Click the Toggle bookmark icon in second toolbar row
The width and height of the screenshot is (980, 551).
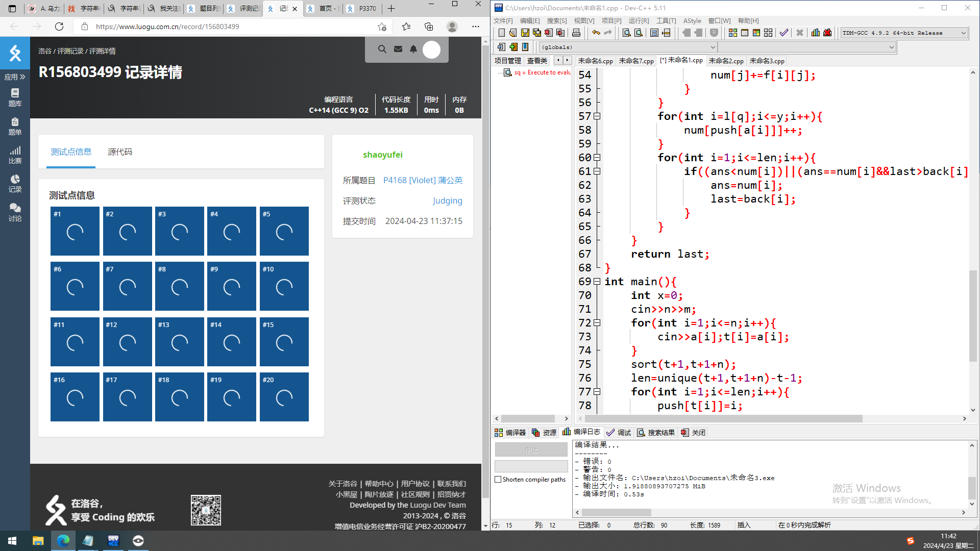click(525, 47)
